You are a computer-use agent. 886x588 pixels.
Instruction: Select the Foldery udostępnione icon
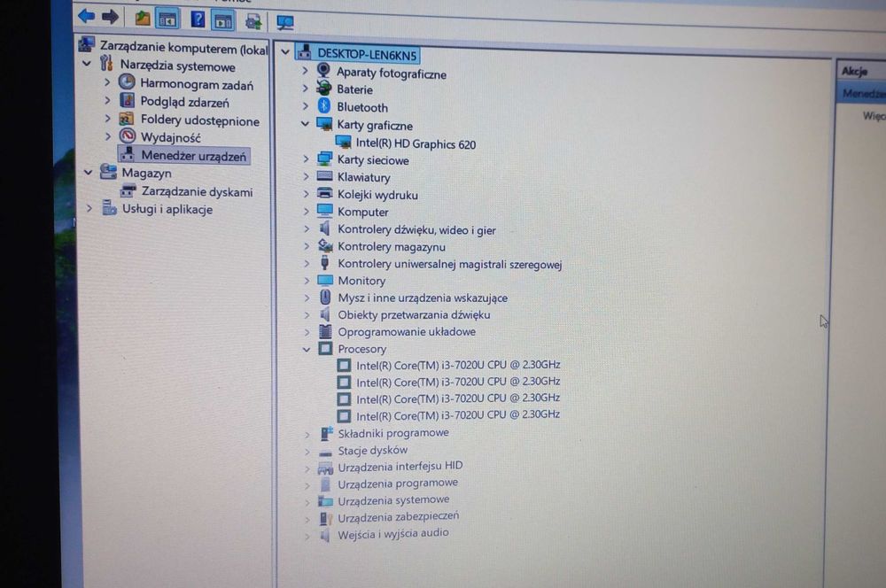tap(127, 119)
